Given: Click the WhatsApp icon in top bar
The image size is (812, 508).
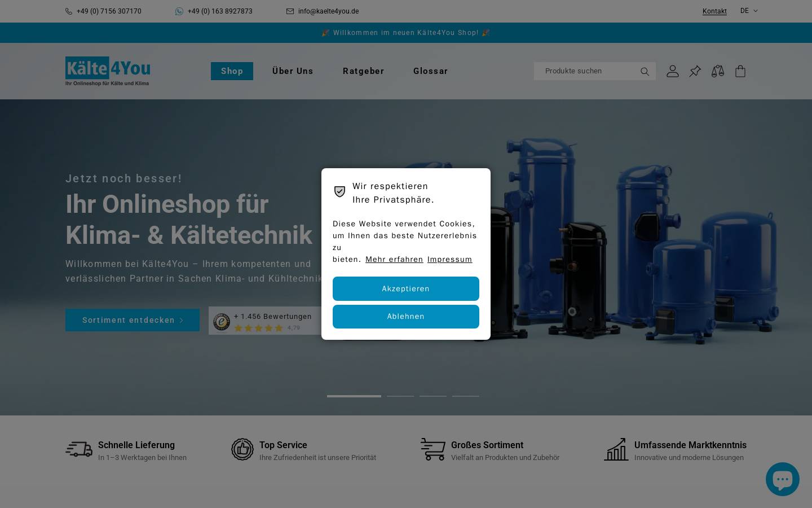Looking at the screenshot, I should 179,11.
